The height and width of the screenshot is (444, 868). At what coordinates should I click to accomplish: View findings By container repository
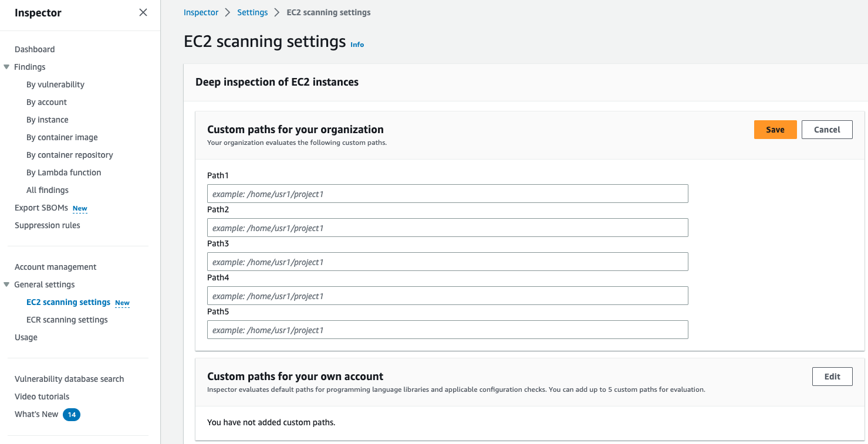70,155
